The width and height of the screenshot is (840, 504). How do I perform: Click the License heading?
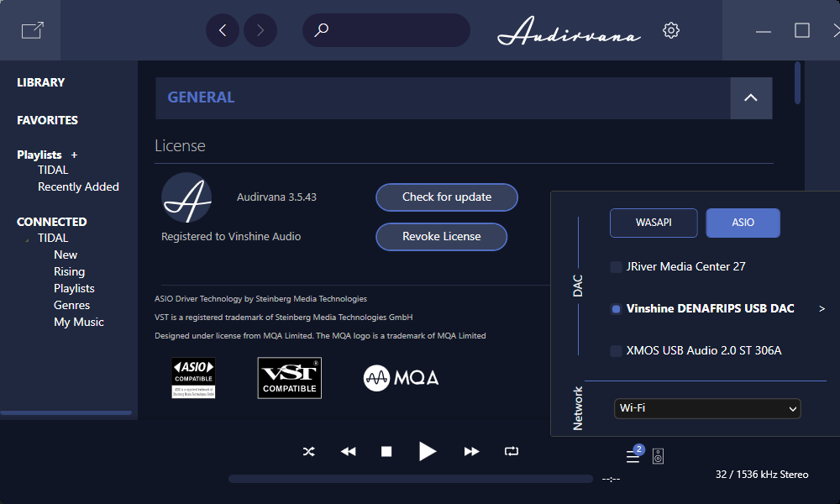click(180, 145)
